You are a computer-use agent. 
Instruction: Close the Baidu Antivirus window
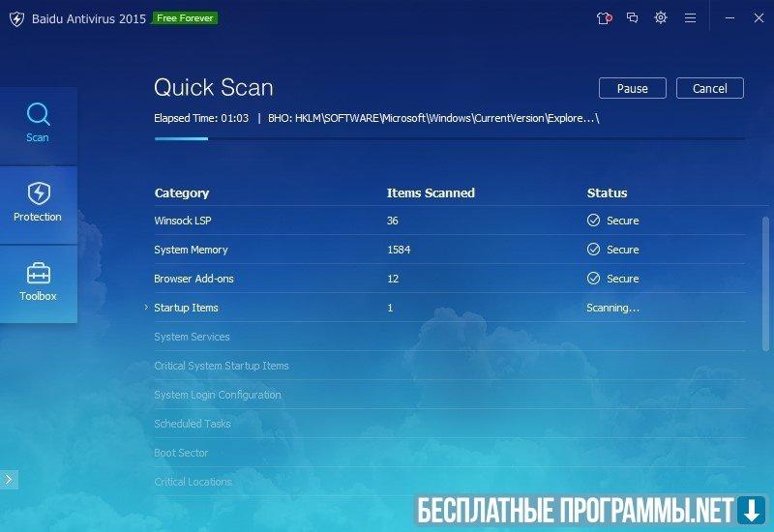[759, 18]
